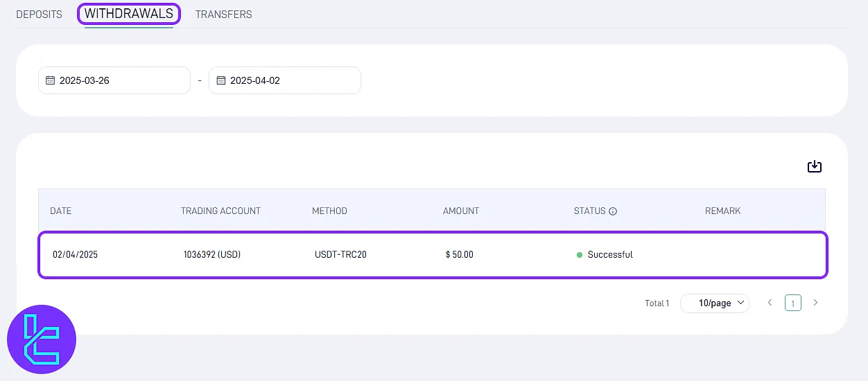Viewport: 868px width, 381px height.
Task: Select the Withdrawals tab
Action: click(x=129, y=14)
